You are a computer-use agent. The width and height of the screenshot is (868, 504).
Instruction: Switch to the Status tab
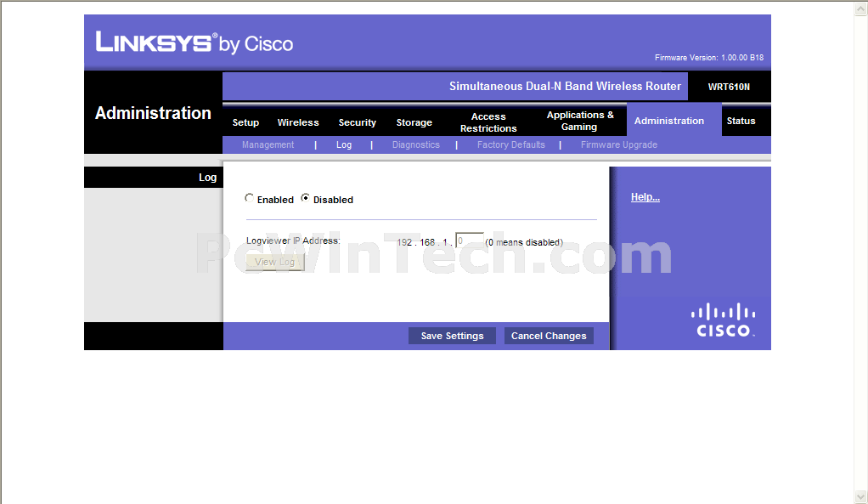point(741,121)
